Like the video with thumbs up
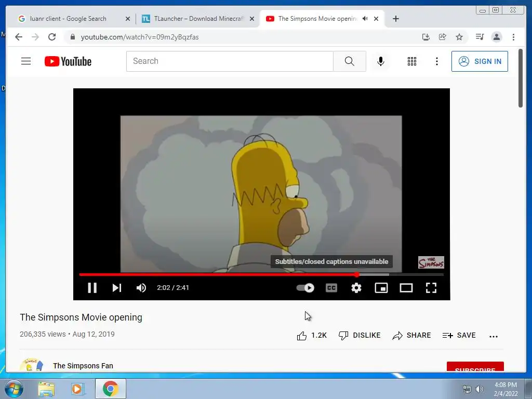The width and height of the screenshot is (532, 399). (x=312, y=336)
